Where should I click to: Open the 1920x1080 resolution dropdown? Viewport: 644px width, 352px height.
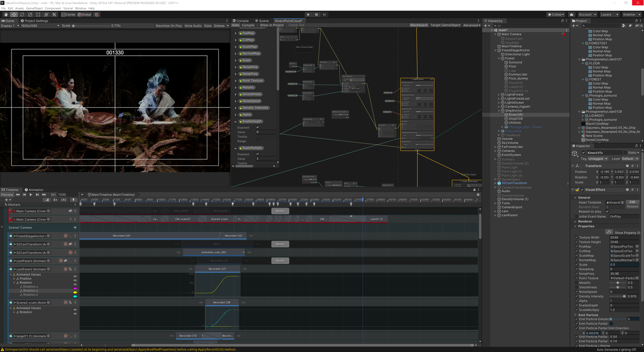[39, 26]
